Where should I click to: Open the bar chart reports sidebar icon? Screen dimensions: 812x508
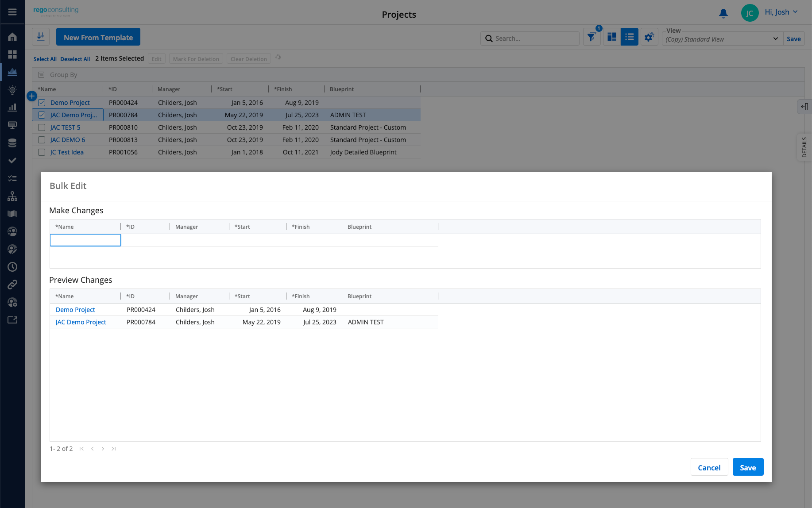pyautogui.click(x=12, y=108)
